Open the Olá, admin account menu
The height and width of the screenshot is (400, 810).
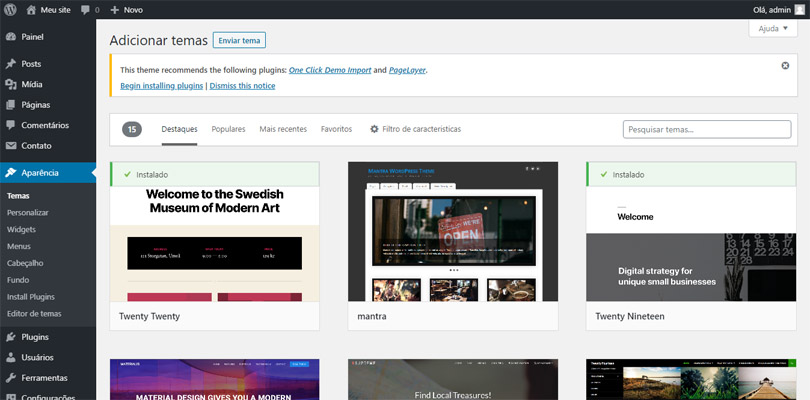(777, 9)
